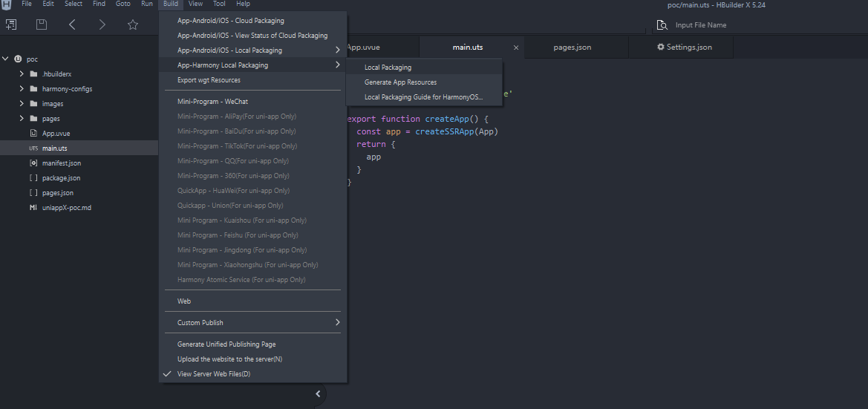Click the bookmark star icon
This screenshot has height=409, width=868.
[x=133, y=24]
